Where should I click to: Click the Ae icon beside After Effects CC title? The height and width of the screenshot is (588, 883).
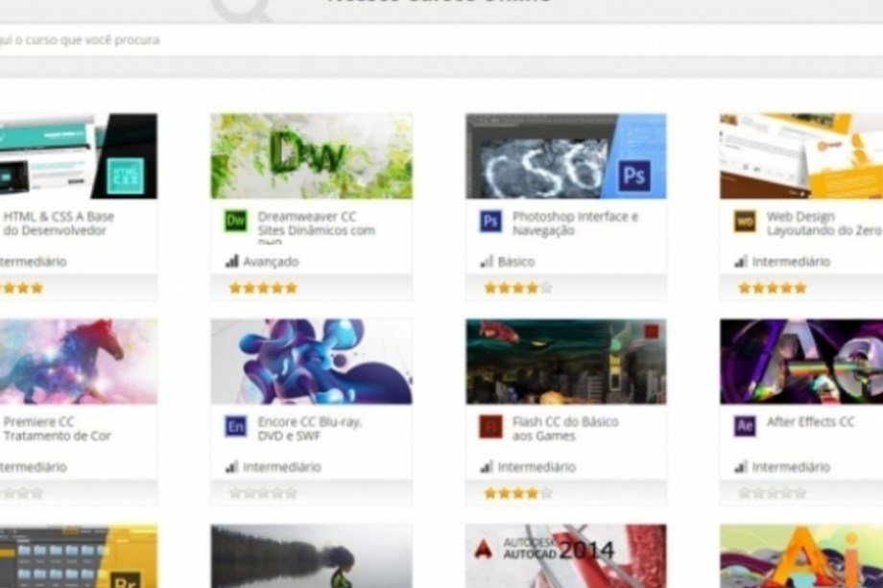point(745,427)
